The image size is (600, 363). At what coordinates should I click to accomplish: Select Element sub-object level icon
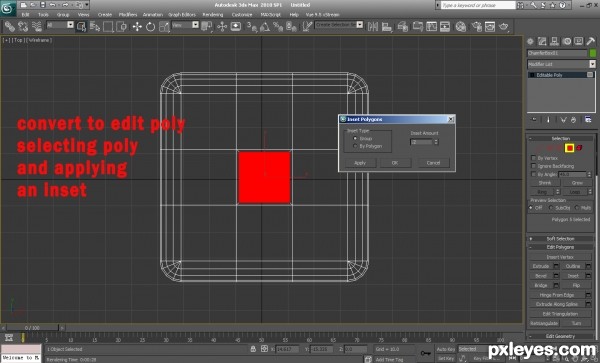click(x=579, y=148)
